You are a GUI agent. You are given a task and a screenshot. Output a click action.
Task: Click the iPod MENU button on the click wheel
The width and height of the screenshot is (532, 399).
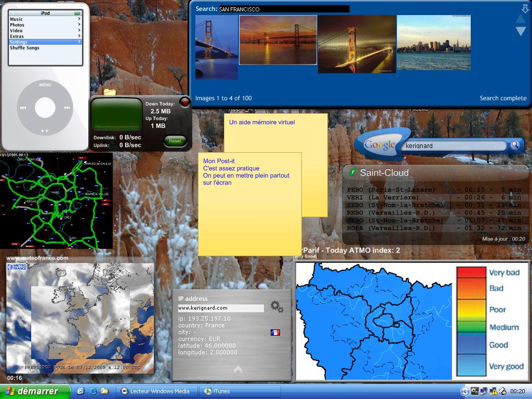pyautogui.click(x=45, y=85)
